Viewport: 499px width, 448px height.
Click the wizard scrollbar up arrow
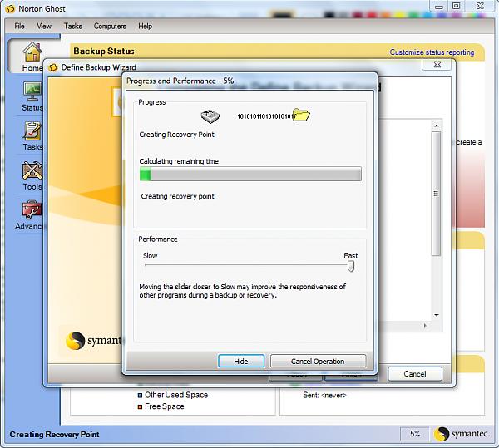[x=437, y=126]
